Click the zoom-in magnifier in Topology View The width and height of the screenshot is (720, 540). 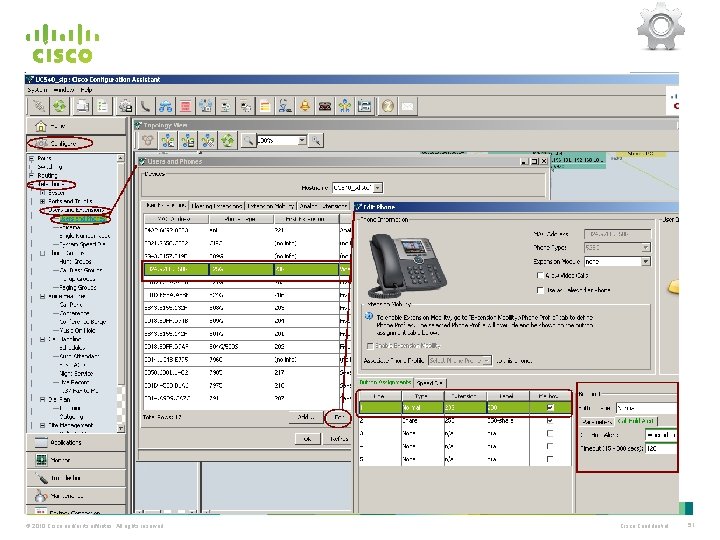tap(316, 141)
